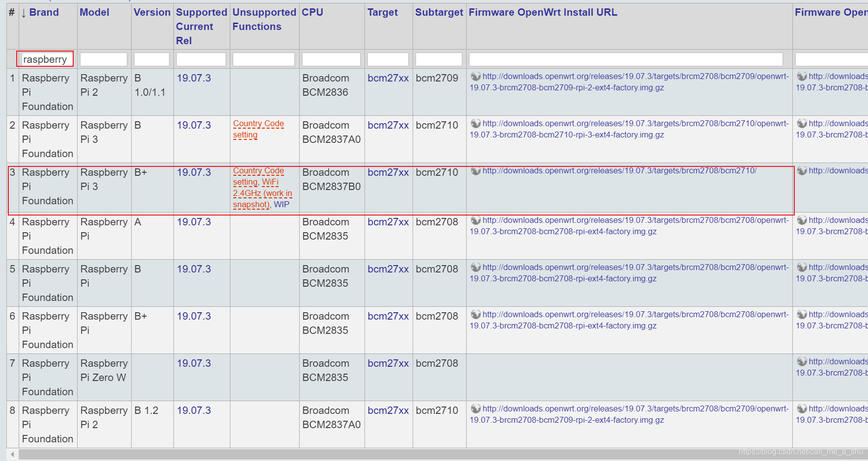Focus the Unsupported Functions filter field
This screenshot has width=868, height=461.
(x=264, y=59)
